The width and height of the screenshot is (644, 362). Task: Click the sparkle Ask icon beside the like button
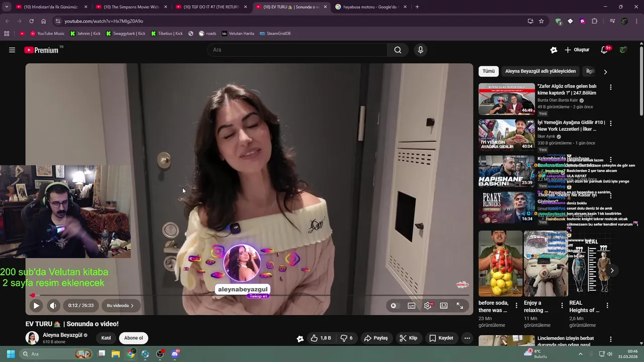300,338
